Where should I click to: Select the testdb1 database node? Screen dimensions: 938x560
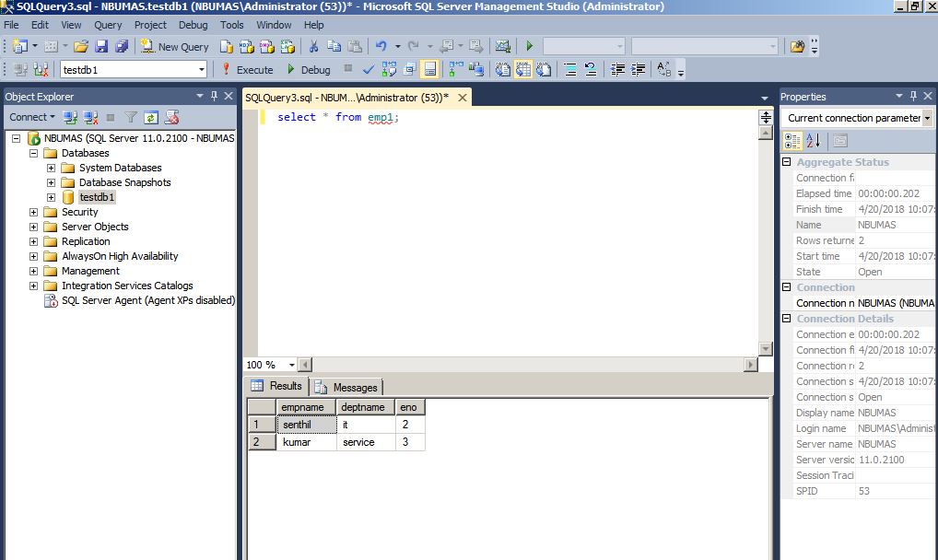tap(95, 196)
